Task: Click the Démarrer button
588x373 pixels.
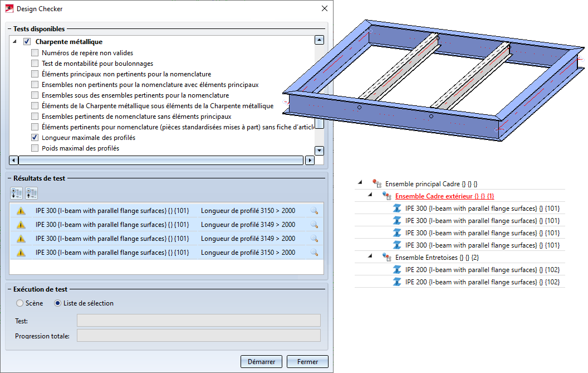Action: point(261,362)
